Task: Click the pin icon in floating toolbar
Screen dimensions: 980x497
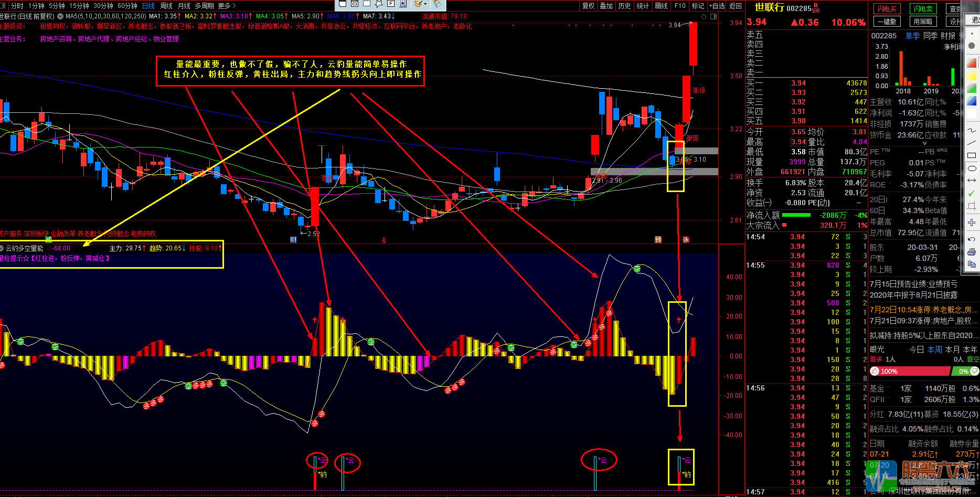Action: tap(379, 3)
